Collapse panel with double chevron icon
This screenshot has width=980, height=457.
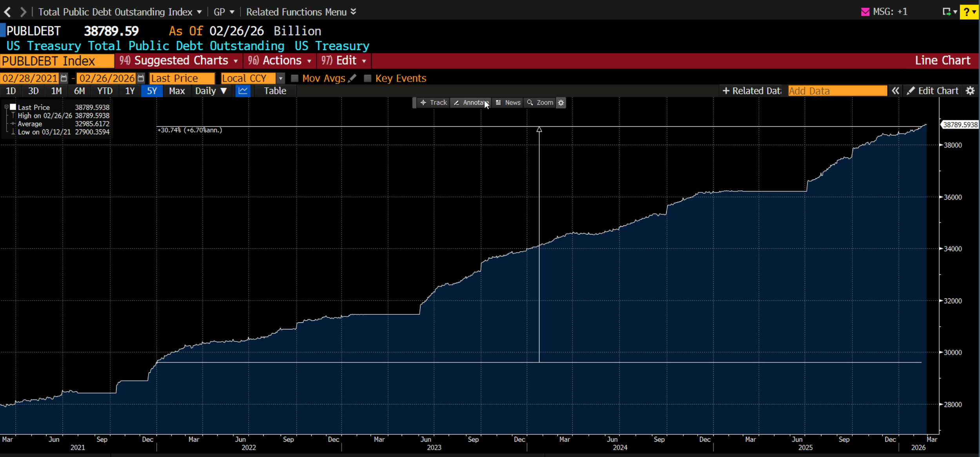[x=895, y=91]
